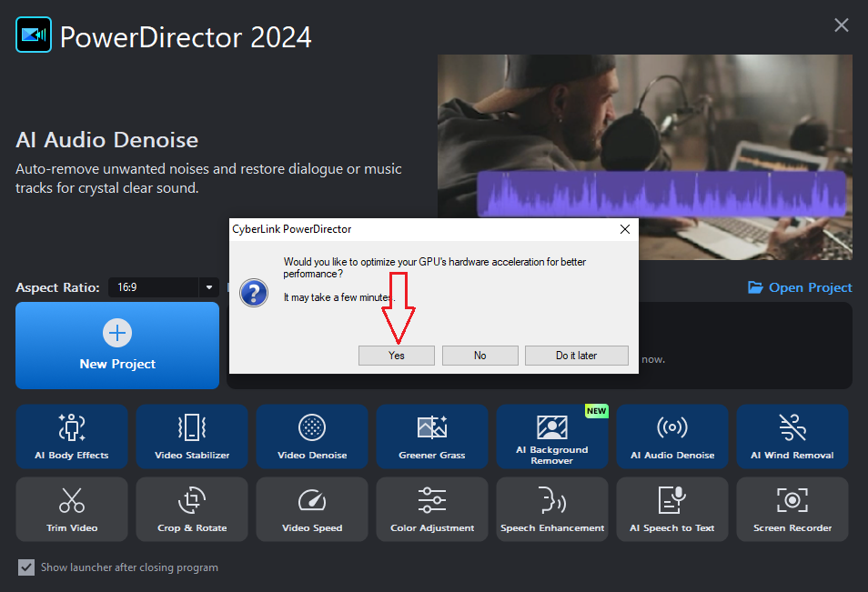This screenshot has width=868, height=592.
Task: Toggle Show launcher after closing program
Action: tap(26, 567)
